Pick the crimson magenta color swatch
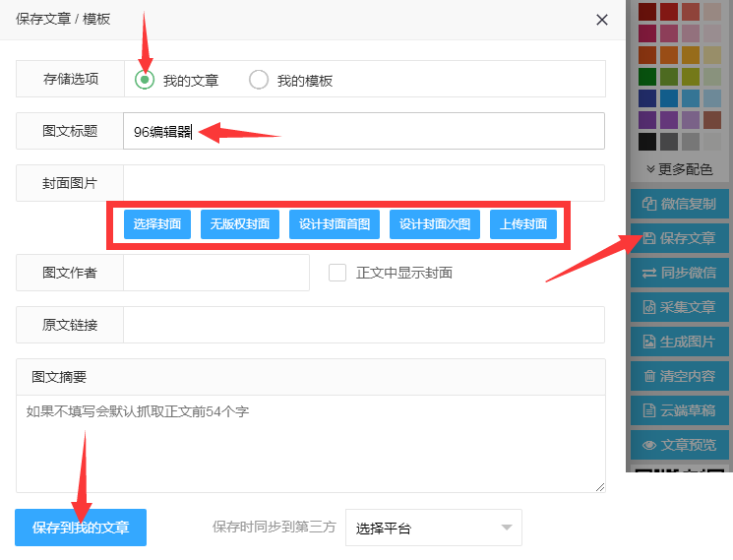The image size is (733, 560). coord(647,33)
